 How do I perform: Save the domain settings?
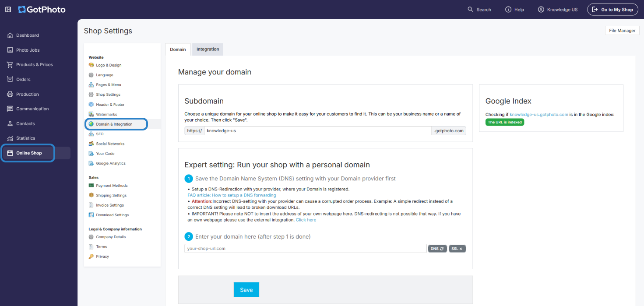tap(246, 290)
